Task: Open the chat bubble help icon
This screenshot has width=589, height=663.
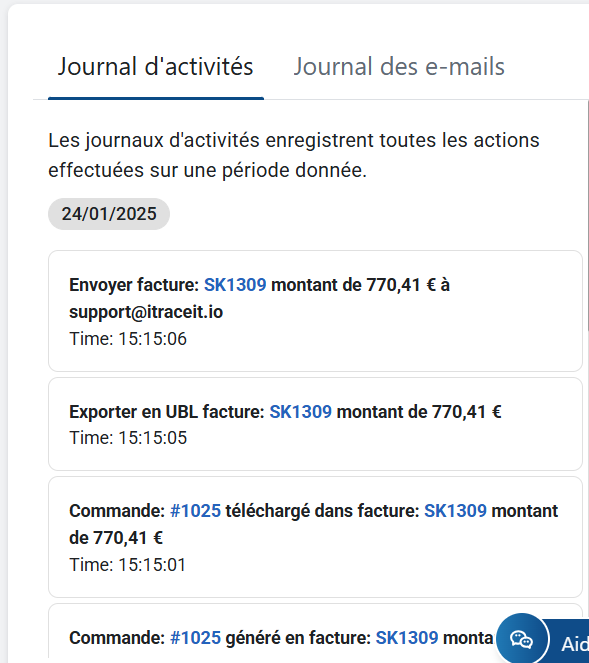Action: coord(521,639)
